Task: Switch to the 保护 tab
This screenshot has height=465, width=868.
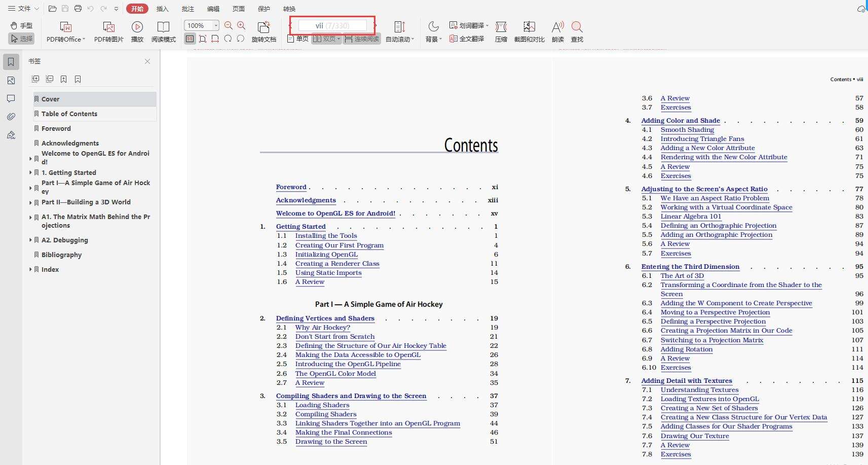Action: coord(264,9)
